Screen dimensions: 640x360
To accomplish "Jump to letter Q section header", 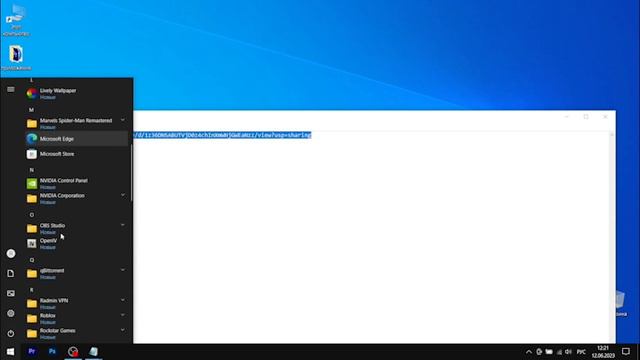I will (x=31, y=260).
